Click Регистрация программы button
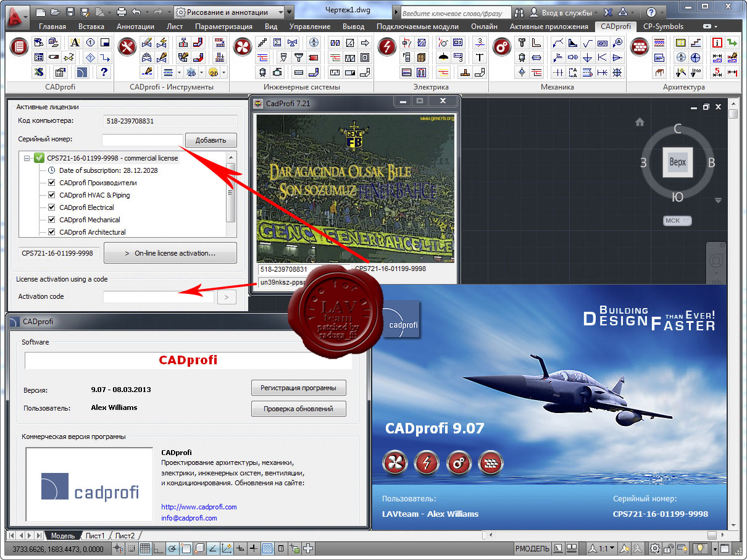Viewport: 747px width, 560px height. point(299,388)
